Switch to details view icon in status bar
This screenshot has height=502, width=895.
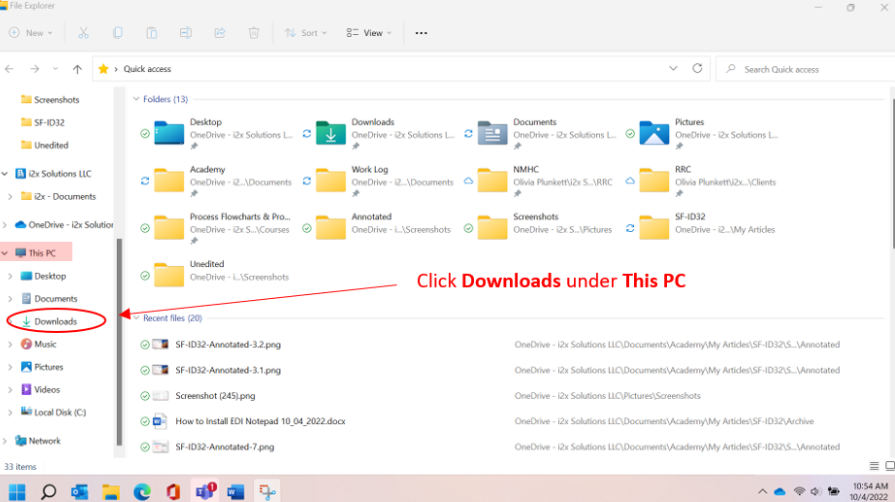pyautogui.click(x=874, y=467)
